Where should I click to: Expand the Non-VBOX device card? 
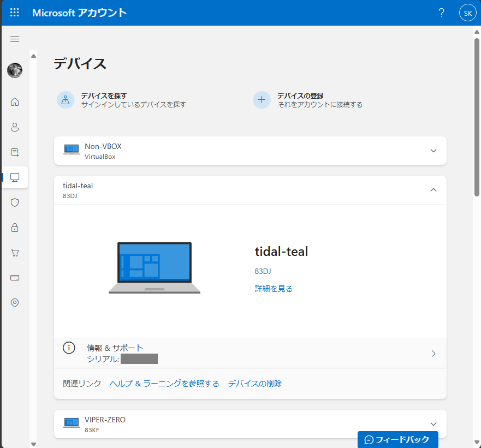tap(433, 151)
